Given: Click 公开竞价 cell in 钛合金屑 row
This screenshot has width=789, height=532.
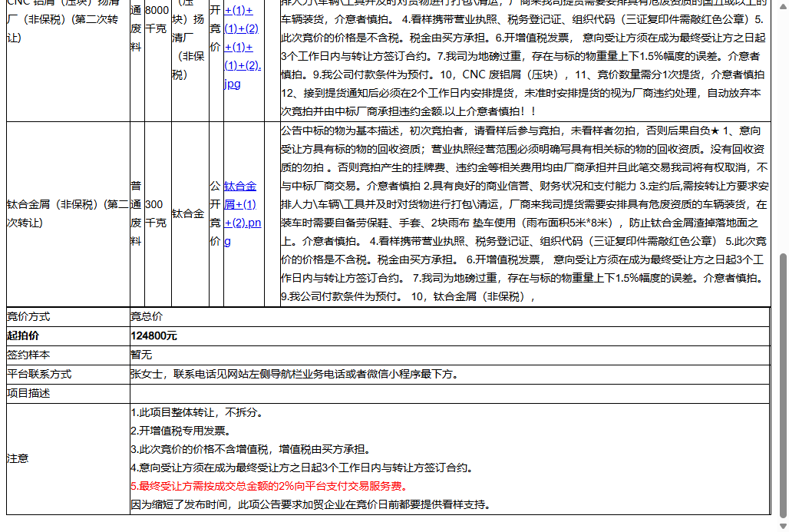Looking at the screenshot, I should [216, 214].
